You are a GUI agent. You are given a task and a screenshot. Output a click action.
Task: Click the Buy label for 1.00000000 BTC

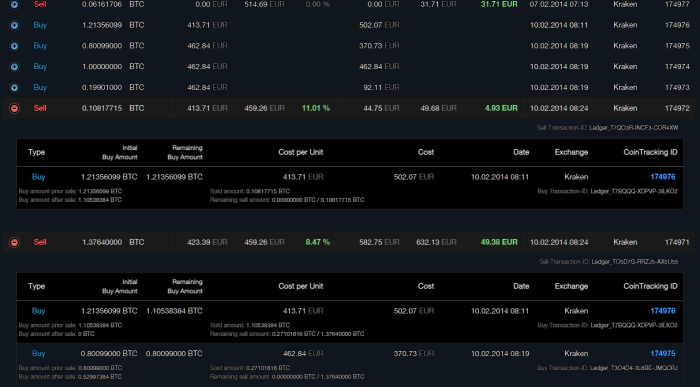pos(40,67)
